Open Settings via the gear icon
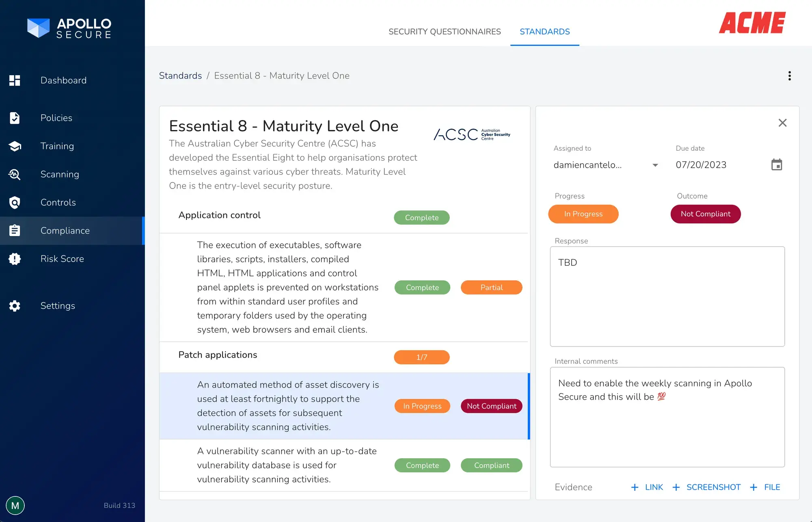Viewport: 812px width, 522px height. pyautogui.click(x=15, y=306)
